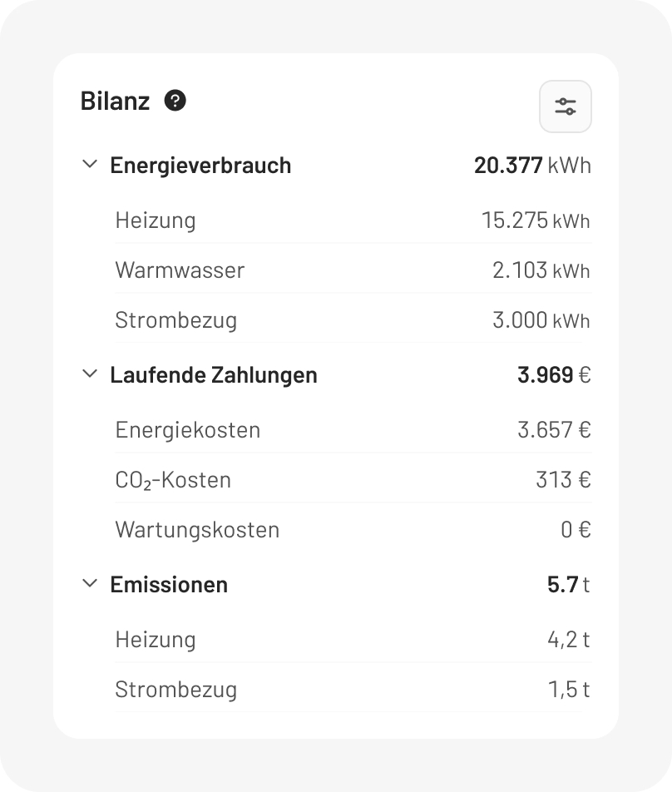Click the 5.7 t total emissions value
This screenshot has height=792, width=672.
[x=568, y=585]
